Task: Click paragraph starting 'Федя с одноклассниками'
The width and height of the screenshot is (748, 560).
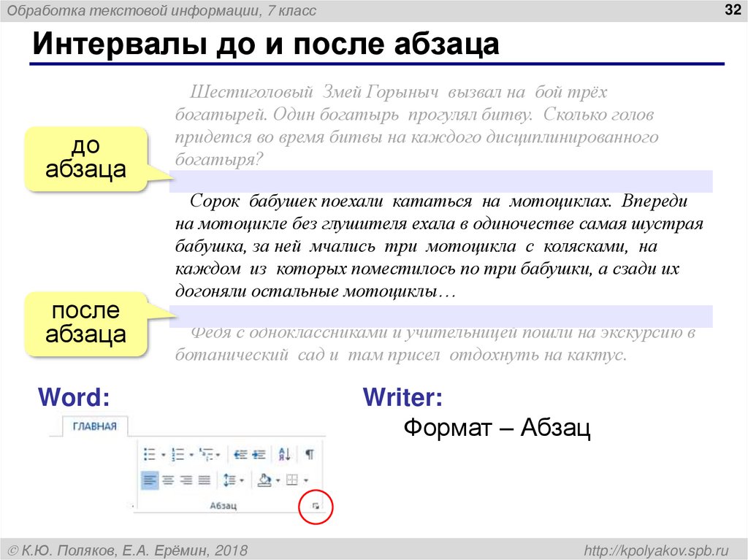Action: click(x=435, y=344)
